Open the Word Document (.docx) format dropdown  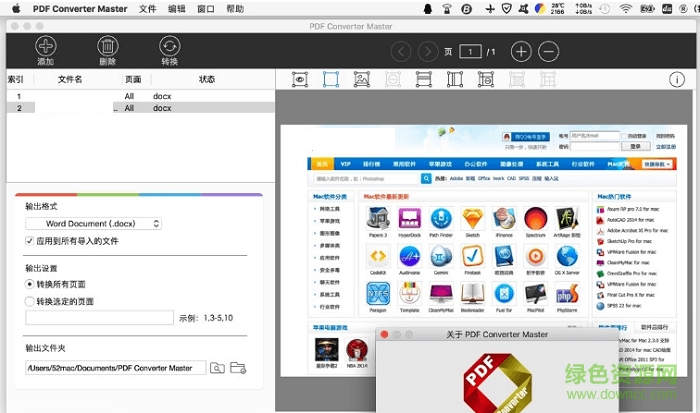point(93,223)
